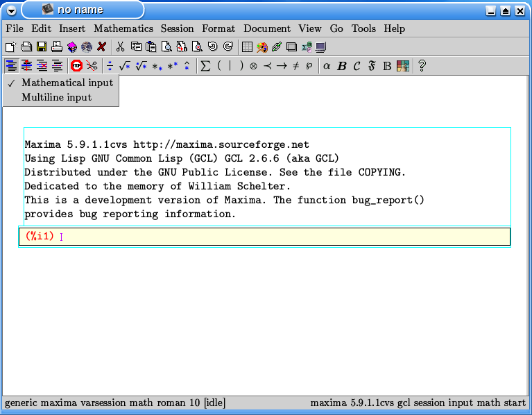Image resolution: width=532 pixels, height=415 pixels.
Task: Click the input mode icon with blue lines
Action: tap(12, 65)
